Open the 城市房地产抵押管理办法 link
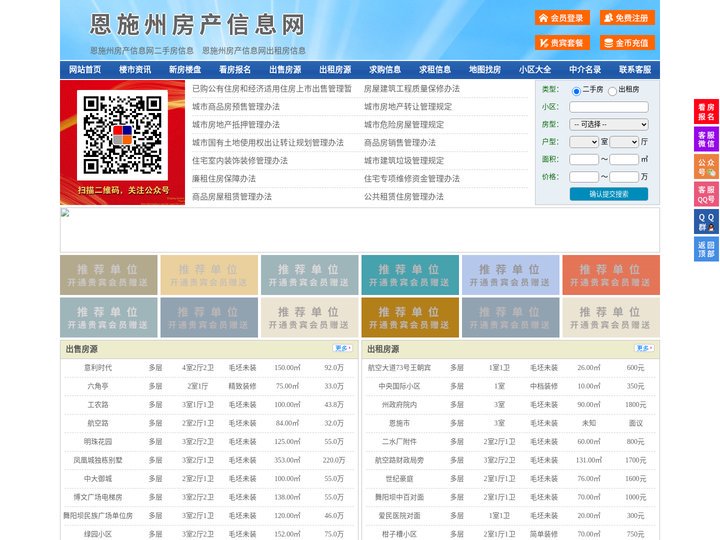 236,124
